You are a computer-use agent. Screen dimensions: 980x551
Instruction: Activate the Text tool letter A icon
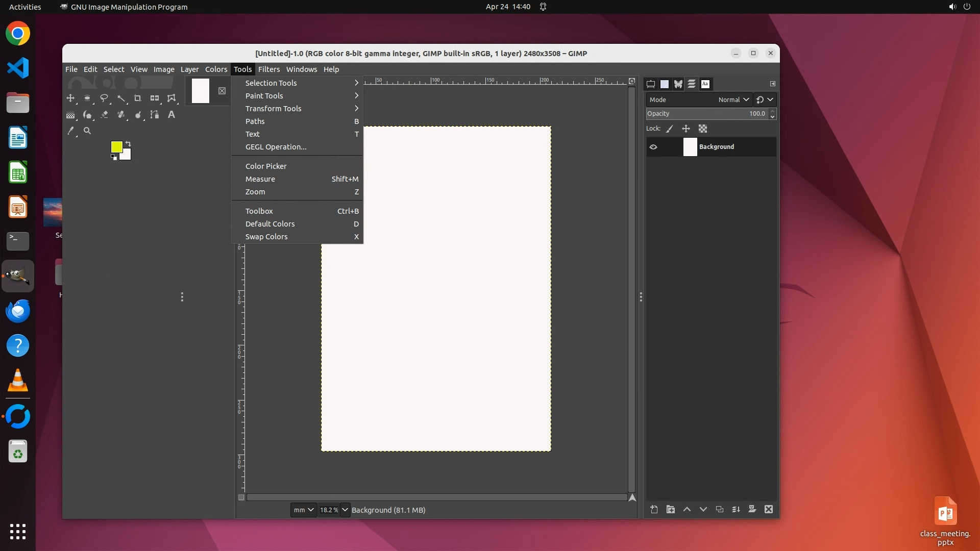click(171, 115)
